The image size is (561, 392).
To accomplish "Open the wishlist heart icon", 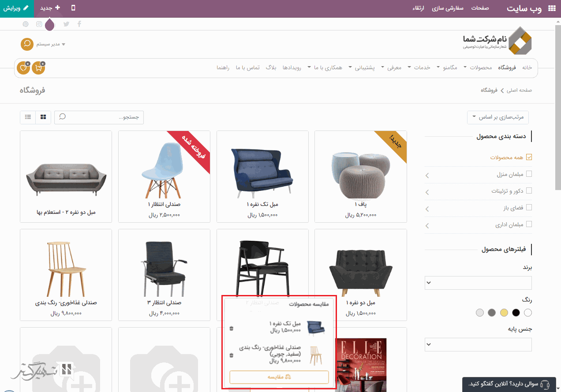I will coord(23,68).
